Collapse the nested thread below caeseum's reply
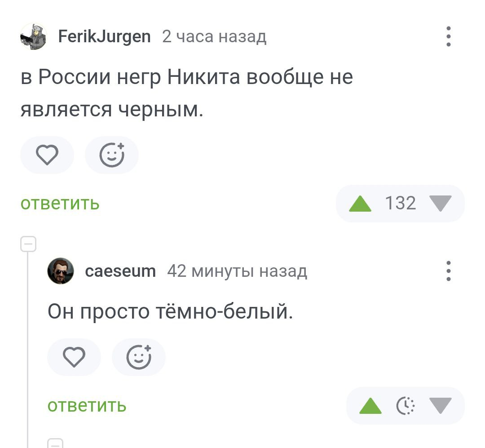 click(x=55, y=443)
